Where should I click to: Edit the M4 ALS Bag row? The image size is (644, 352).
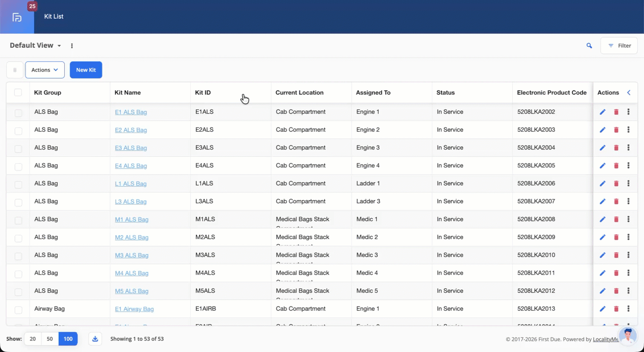pyautogui.click(x=602, y=273)
